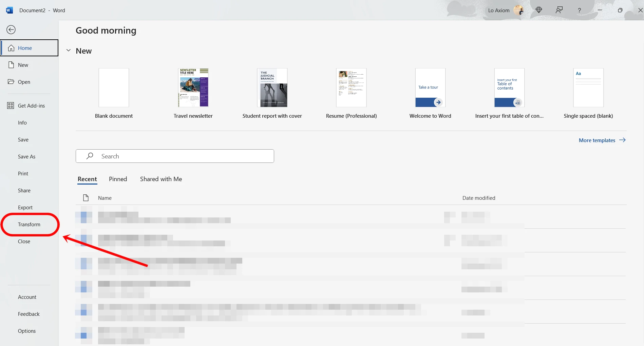
Task: Restore down the Word window
Action: point(620,10)
